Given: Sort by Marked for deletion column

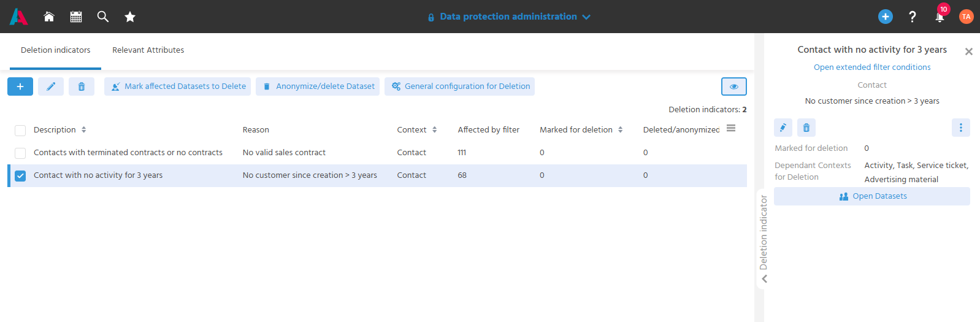Looking at the screenshot, I should pos(620,130).
